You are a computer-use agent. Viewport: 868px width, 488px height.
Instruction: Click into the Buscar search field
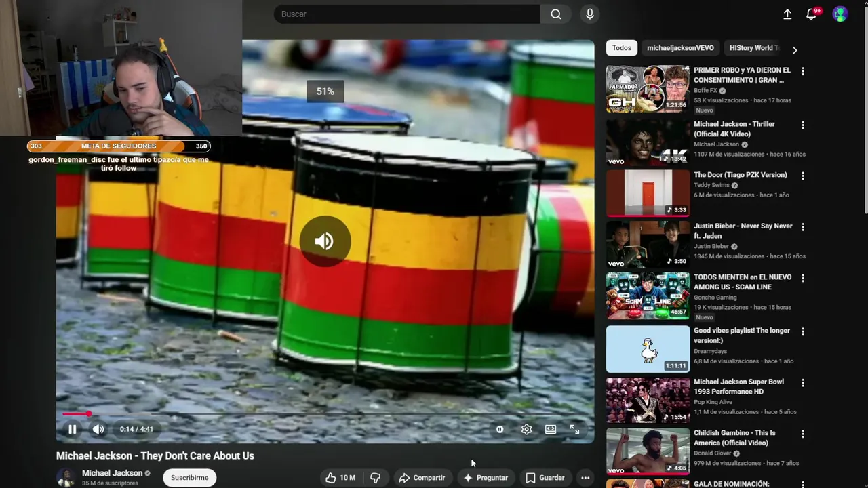tap(407, 14)
